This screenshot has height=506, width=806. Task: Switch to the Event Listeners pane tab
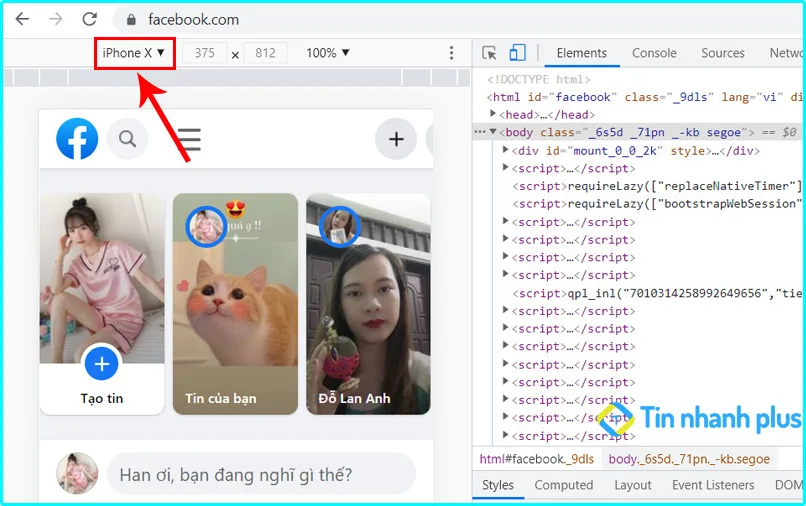pos(713,485)
